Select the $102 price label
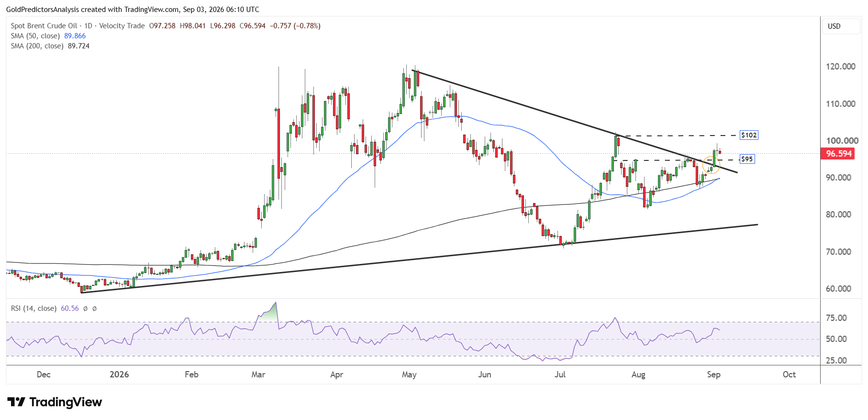868x420 pixels. (749, 135)
